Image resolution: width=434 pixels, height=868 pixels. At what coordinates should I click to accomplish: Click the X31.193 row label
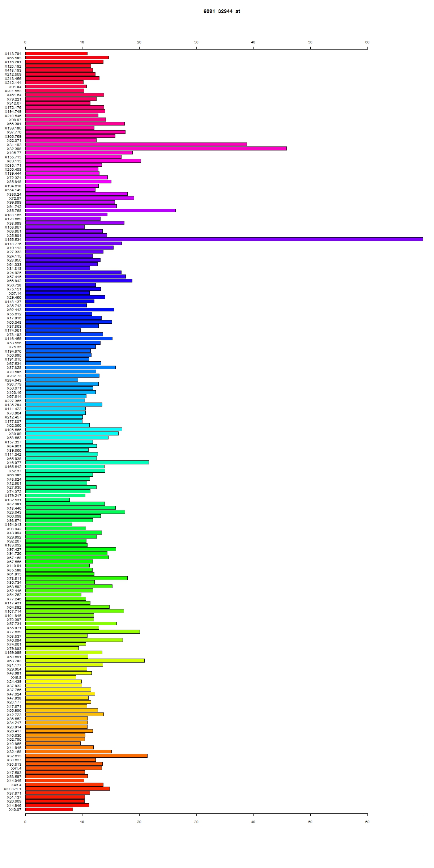[14, 145]
